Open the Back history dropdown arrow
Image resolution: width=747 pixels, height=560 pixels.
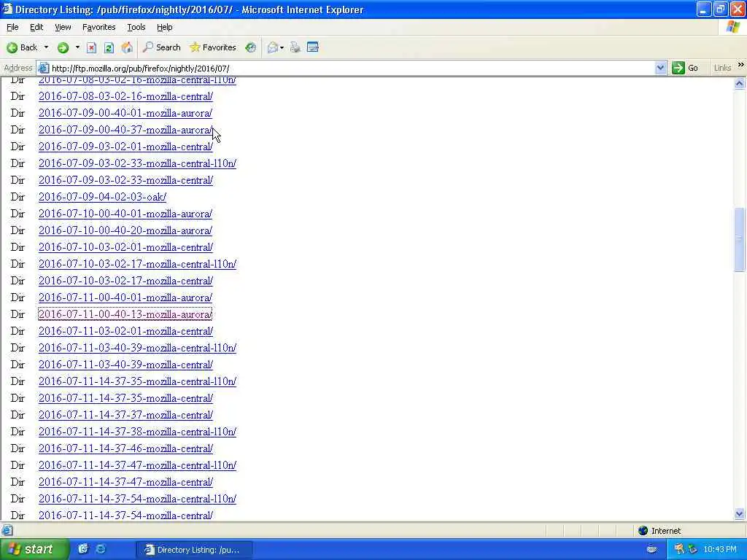coord(46,47)
